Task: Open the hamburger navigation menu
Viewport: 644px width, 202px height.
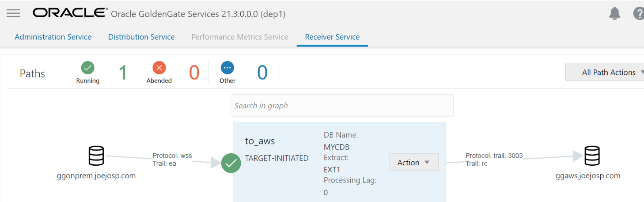Action: [13, 13]
